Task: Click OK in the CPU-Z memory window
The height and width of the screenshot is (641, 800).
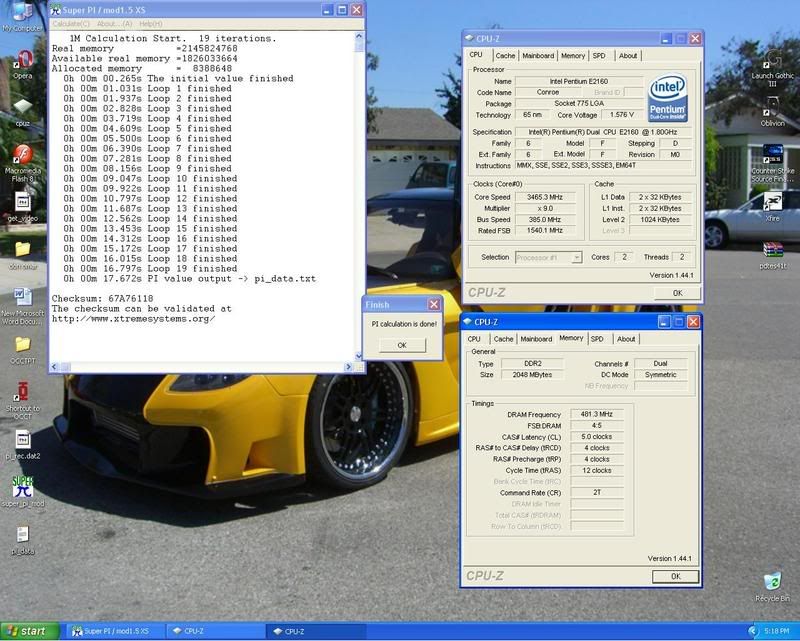Action: [675, 576]
